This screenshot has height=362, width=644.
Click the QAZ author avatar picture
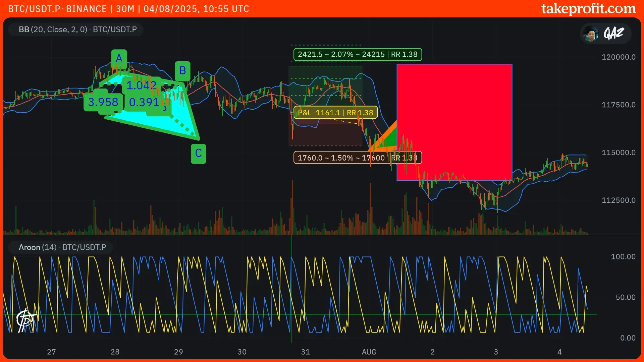(x=591, y=34)
